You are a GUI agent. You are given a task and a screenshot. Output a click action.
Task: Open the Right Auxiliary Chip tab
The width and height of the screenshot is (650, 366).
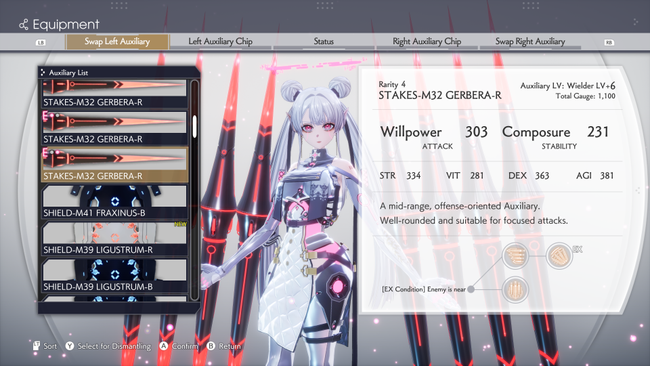427,41
